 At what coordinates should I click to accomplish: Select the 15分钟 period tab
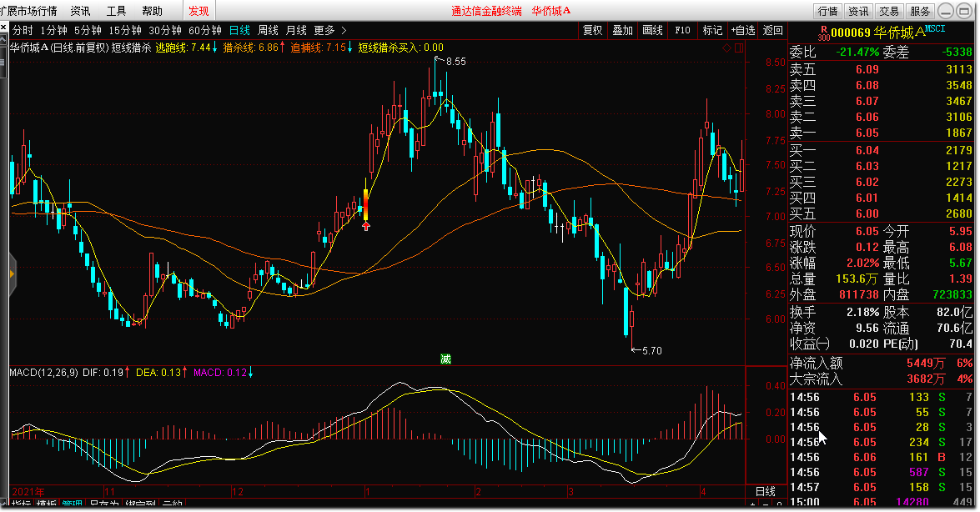pyautogui.click(x=125, y=30)
